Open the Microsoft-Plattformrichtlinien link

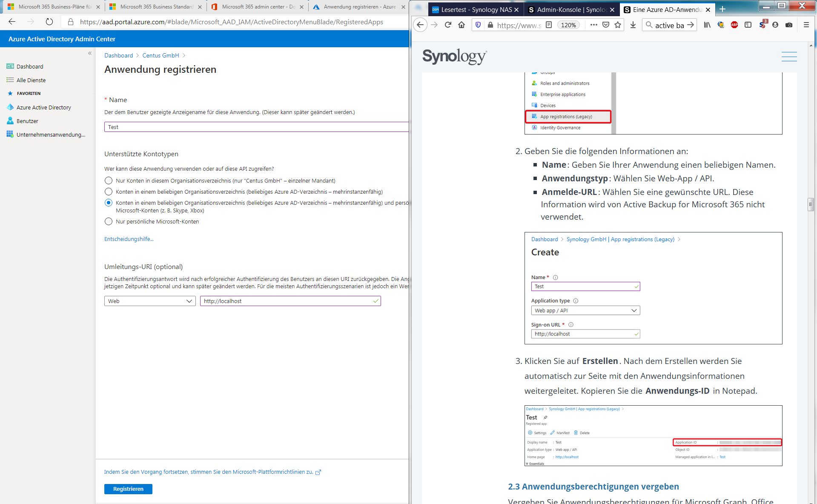pyautogui.click(x=212, y=472)
